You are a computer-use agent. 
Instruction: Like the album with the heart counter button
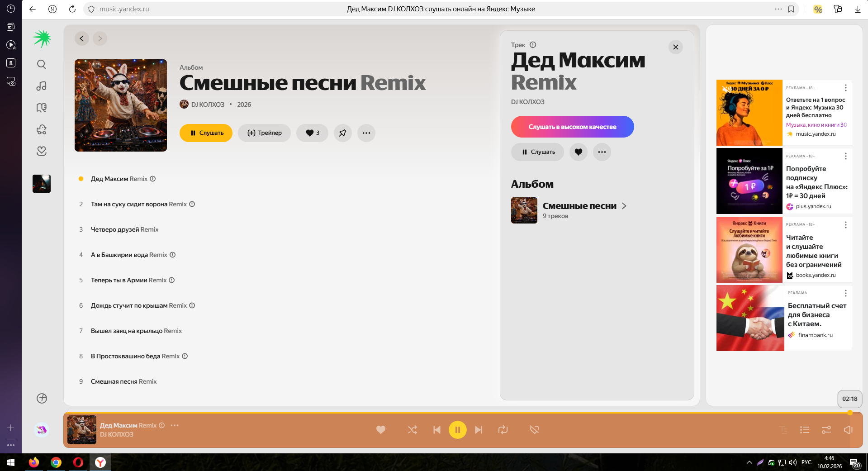click(312, 133)
